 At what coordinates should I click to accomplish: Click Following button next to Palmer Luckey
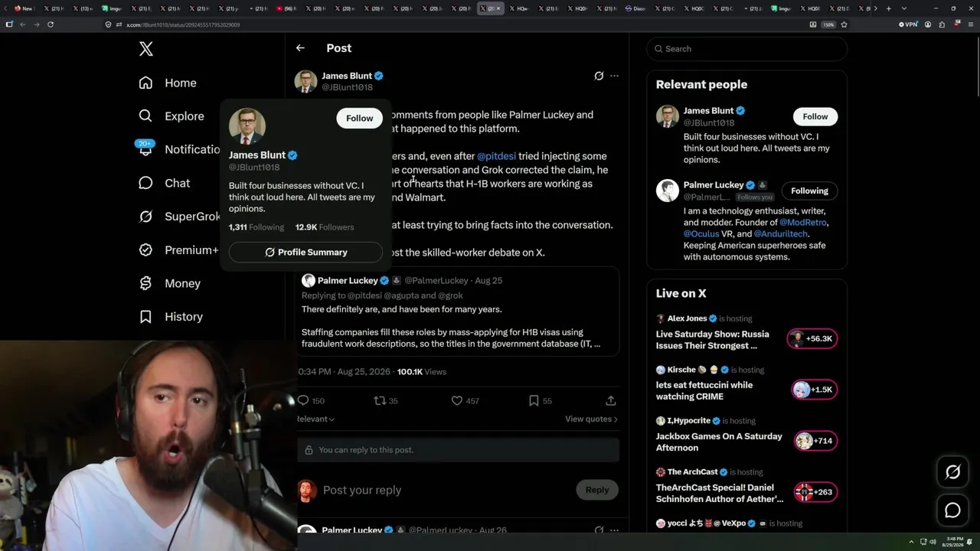pos(809,191)
